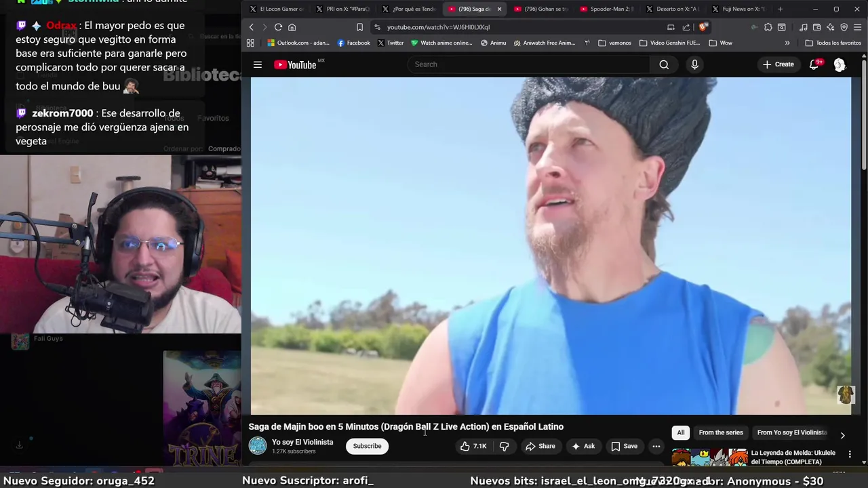
Task: Switch to ¿Por qué es Tendencia tab
Action: tap(409, 9)
